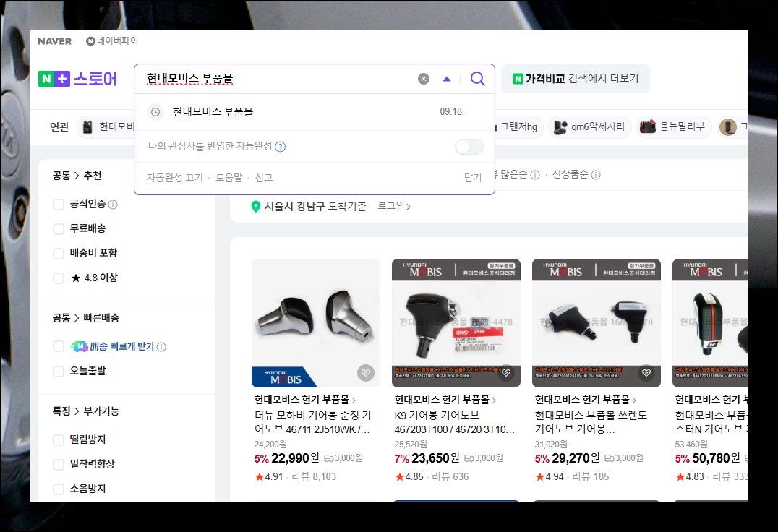
Task: Open the K9 기어봉 product thumbnail
Action: point(456,323)
